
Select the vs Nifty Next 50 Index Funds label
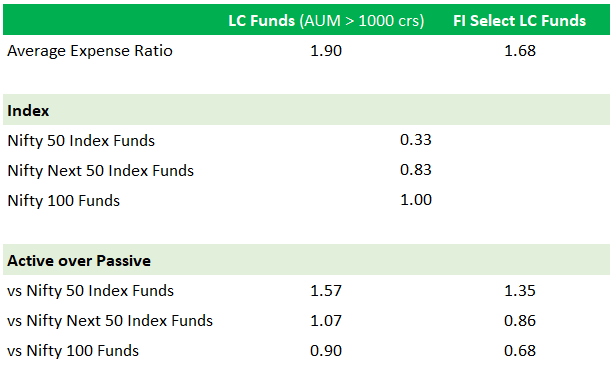110,321
